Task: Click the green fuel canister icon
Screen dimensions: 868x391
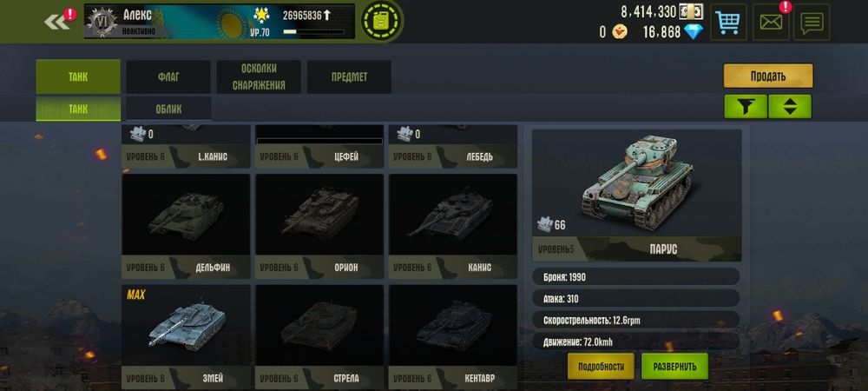Action: click(x=382, y=22)
